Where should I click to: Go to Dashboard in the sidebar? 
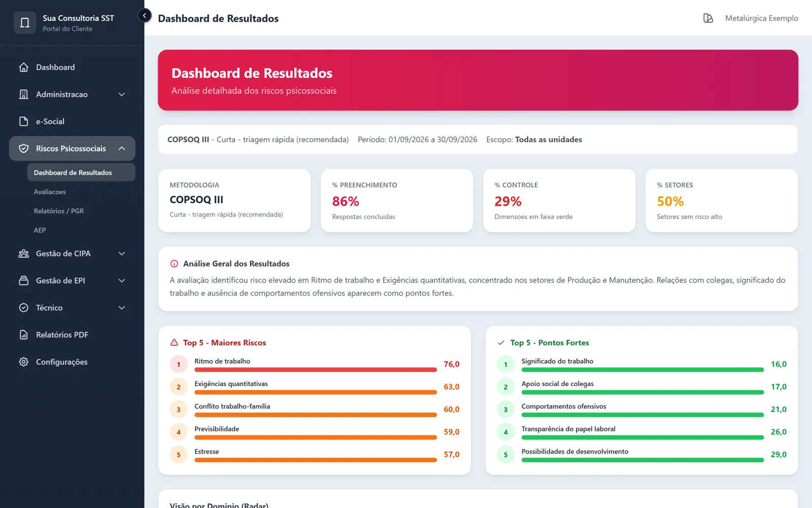(72, 67)
